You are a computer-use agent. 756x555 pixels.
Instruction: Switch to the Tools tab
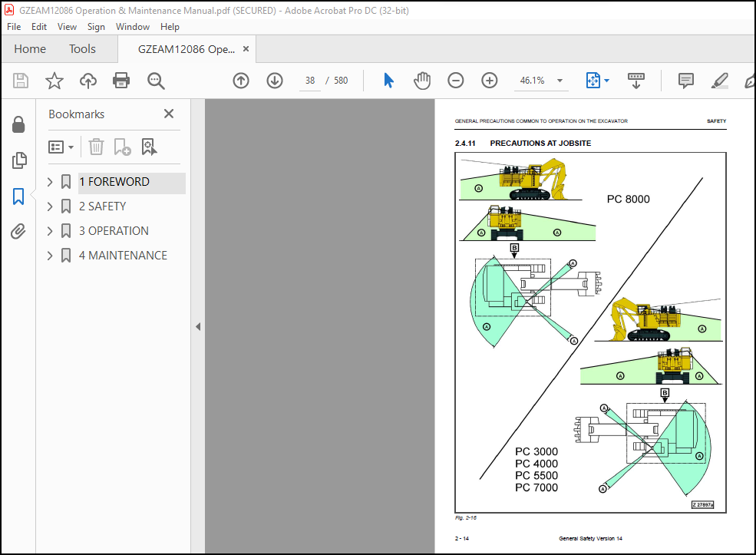[82, 48]
